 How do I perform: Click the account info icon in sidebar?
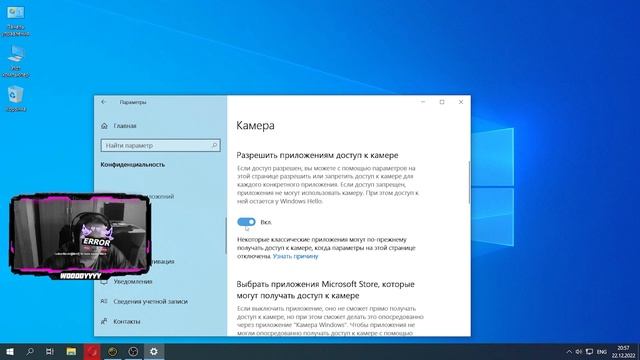(x=104, y=301)
